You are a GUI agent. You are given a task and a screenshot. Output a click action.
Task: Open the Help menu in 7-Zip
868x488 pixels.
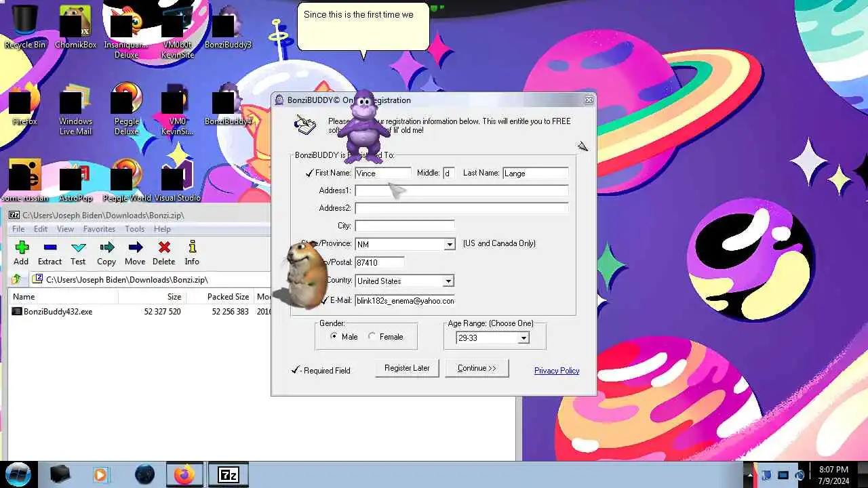coord(162,229)
